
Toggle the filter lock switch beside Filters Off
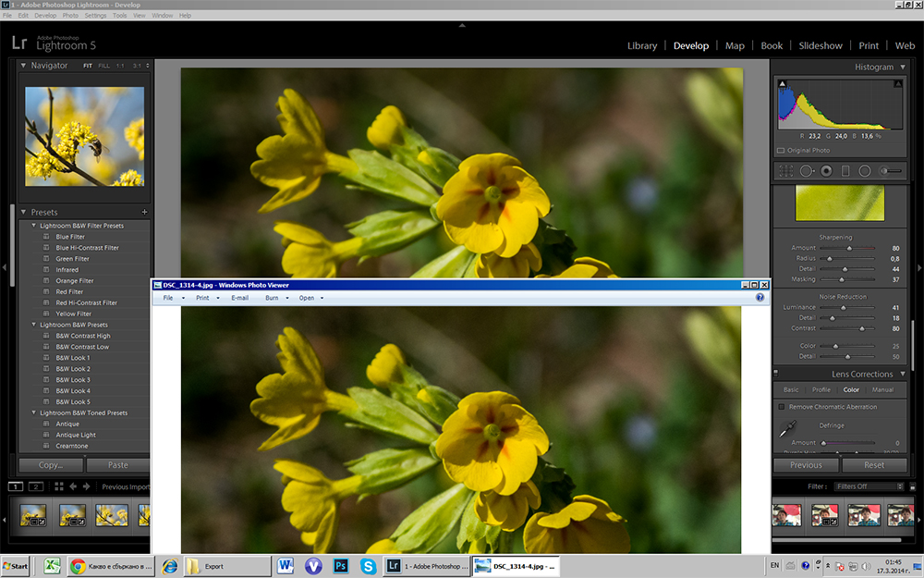(x=912, y=487)
